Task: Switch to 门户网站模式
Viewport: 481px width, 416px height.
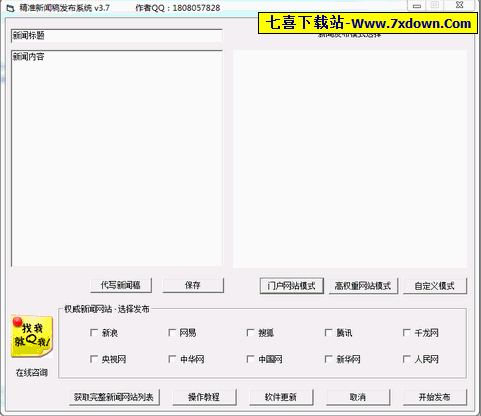Action: (292, 286)
